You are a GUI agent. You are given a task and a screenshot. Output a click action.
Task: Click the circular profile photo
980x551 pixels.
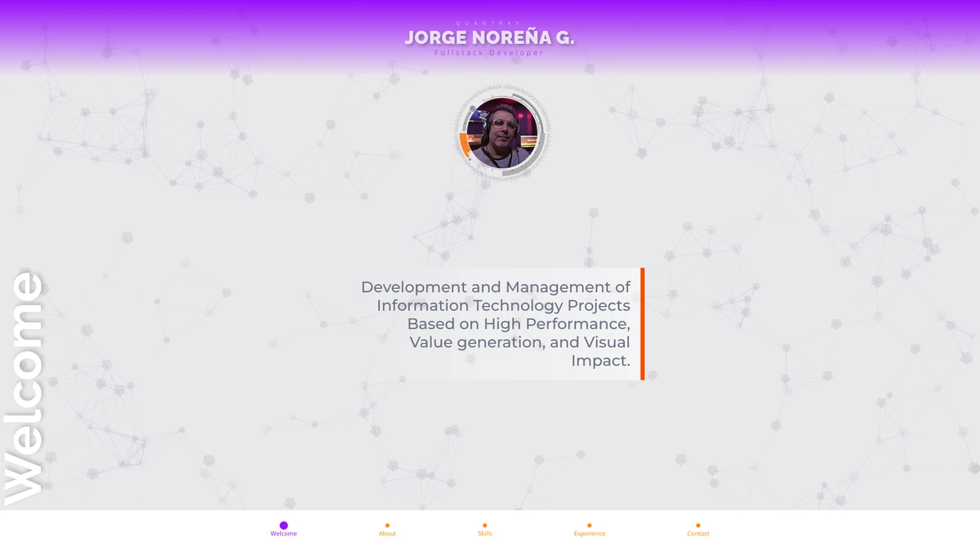coord(501,132)
